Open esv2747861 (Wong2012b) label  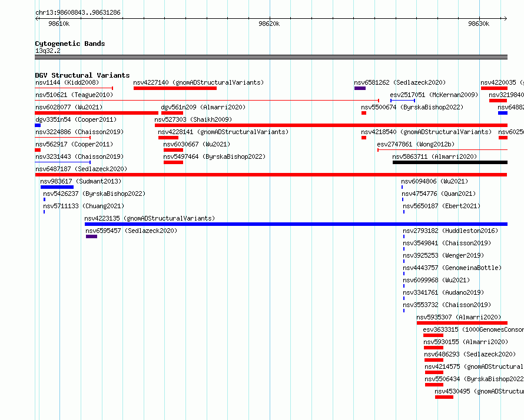[x=416, y=144]
